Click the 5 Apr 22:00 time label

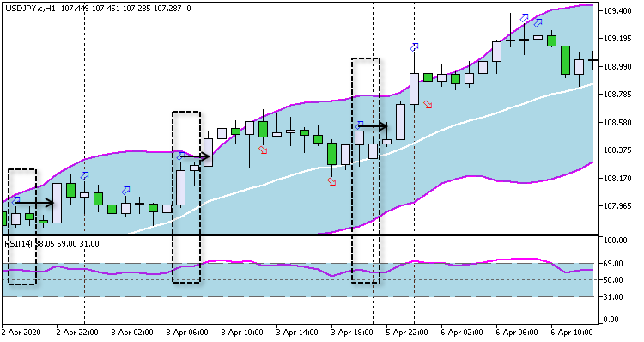coord(407,333)
